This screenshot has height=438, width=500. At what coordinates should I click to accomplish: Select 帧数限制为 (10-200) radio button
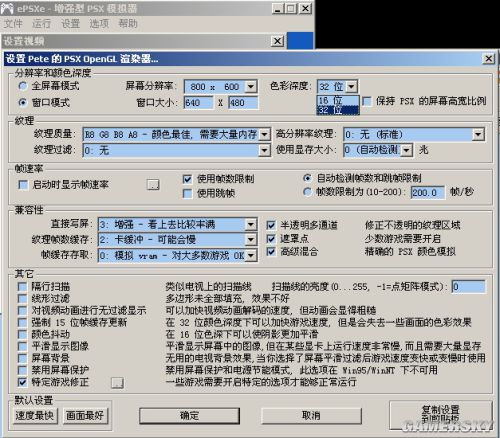click(x=307, y=192)
